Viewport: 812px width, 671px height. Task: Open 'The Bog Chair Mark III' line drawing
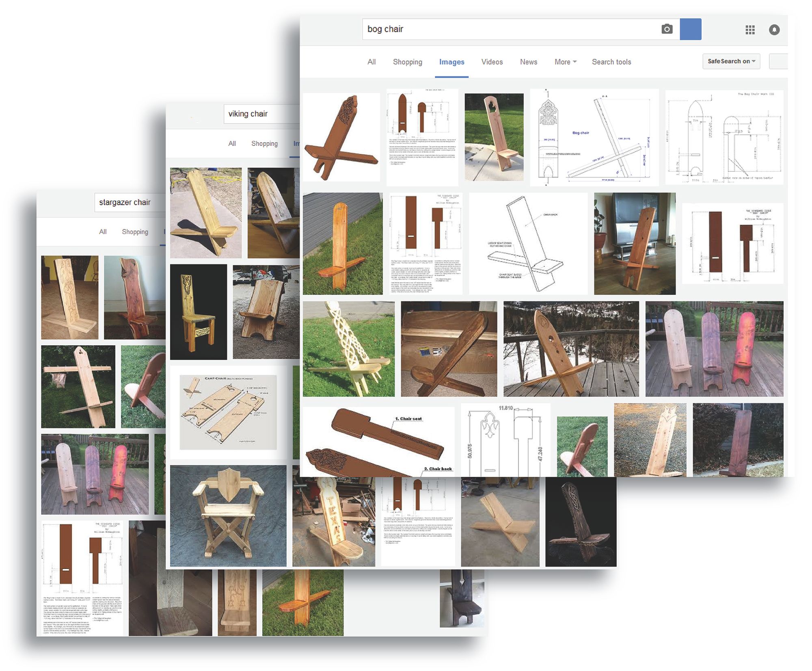click(x=724, y=137)
